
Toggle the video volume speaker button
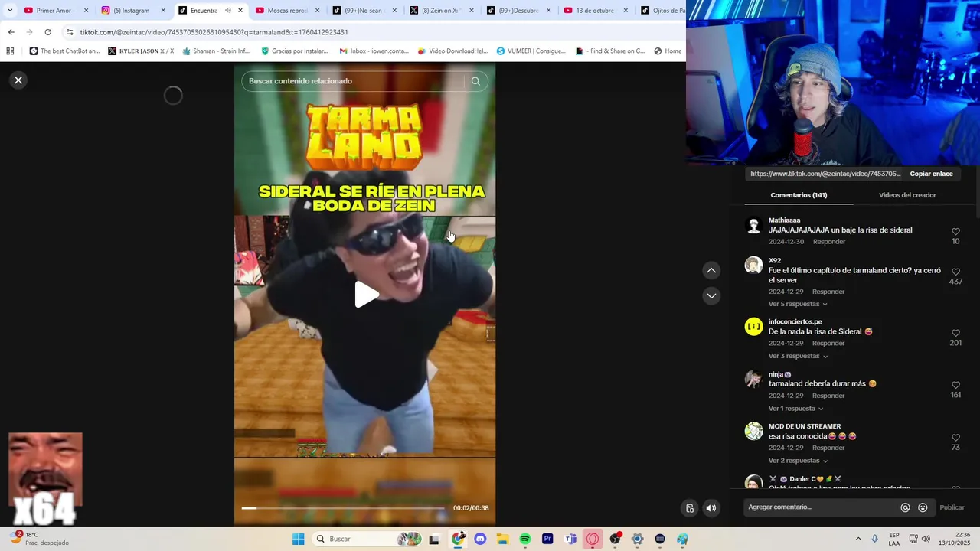click(711, 508)
